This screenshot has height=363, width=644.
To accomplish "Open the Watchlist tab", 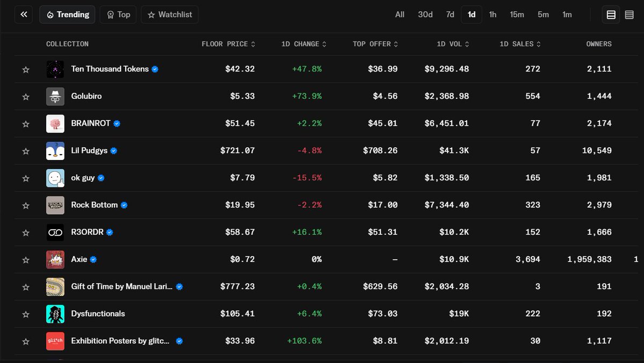I will (x=170, y=15).
